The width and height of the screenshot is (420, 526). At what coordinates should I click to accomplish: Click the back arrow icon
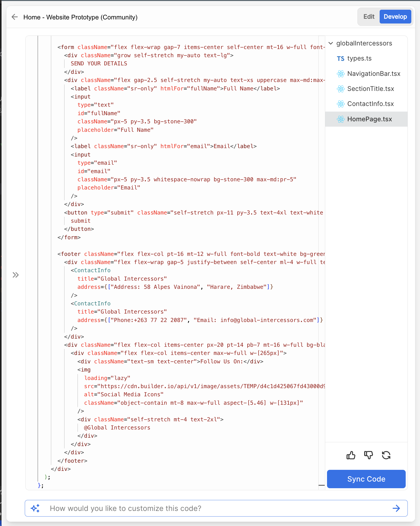(x=15, y=17)
